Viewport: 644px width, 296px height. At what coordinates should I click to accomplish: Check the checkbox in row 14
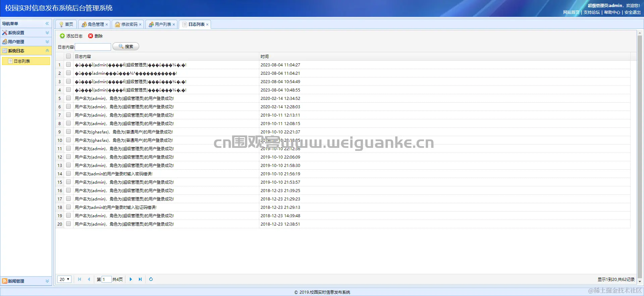click(x=68, y=174)
